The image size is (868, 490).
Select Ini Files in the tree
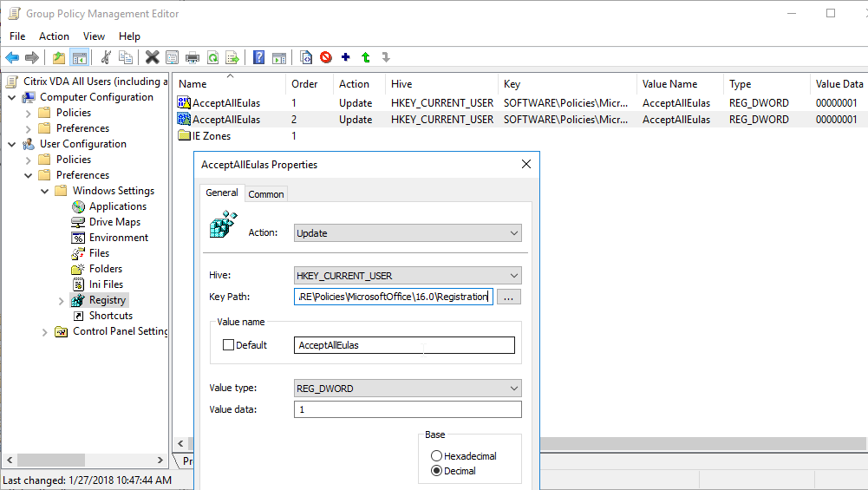pyautogui.click(x=106, y=284)
